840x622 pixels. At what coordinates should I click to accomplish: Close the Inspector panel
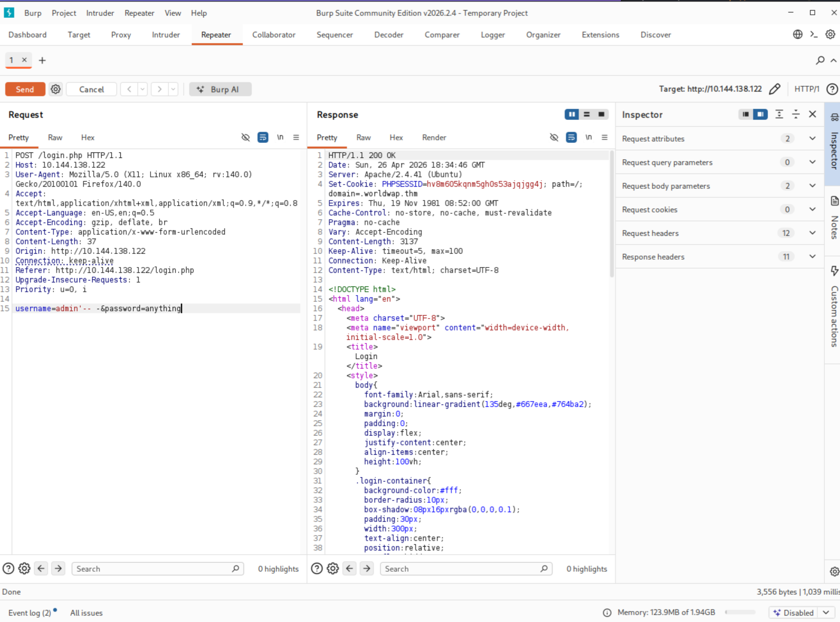(x=812, y=114)
